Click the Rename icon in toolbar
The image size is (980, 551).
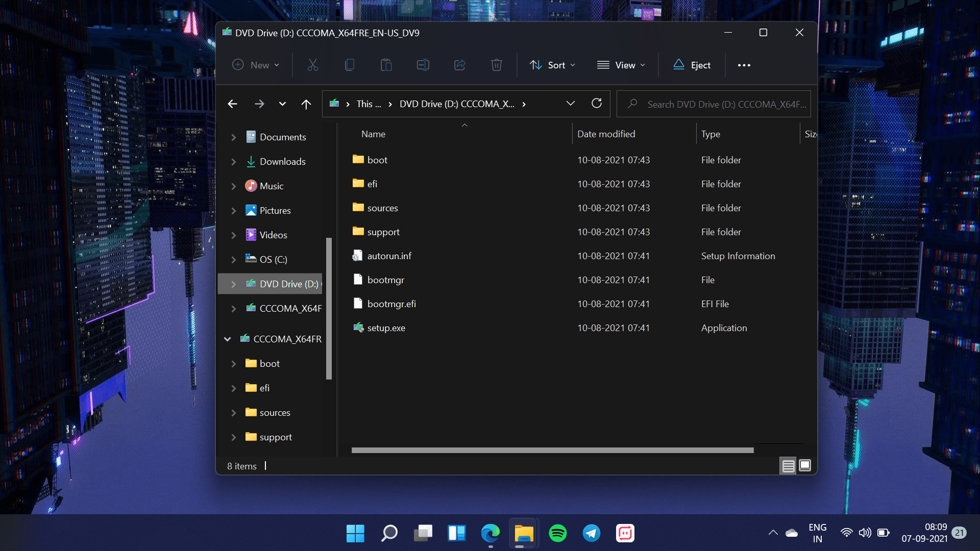(423, 65)
